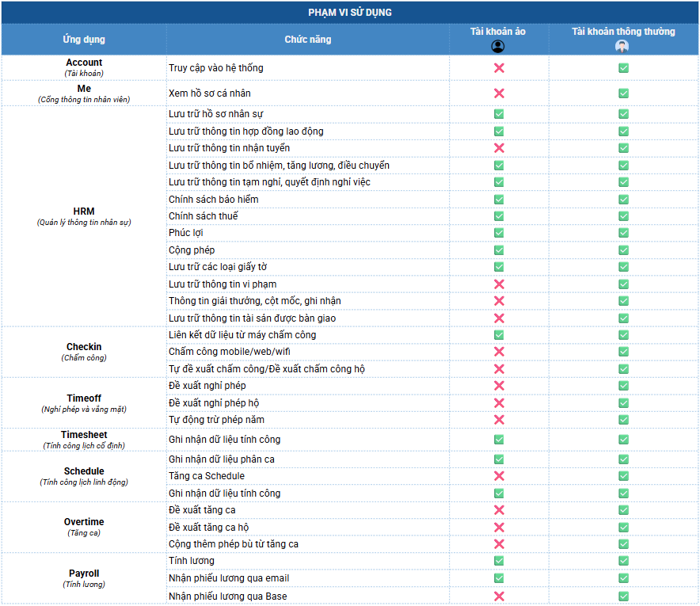Click text Lưu trữ thông tin bổ nhiệm, tăng lương
Viewport: 700px width, 606px height.
click(279, 166)
